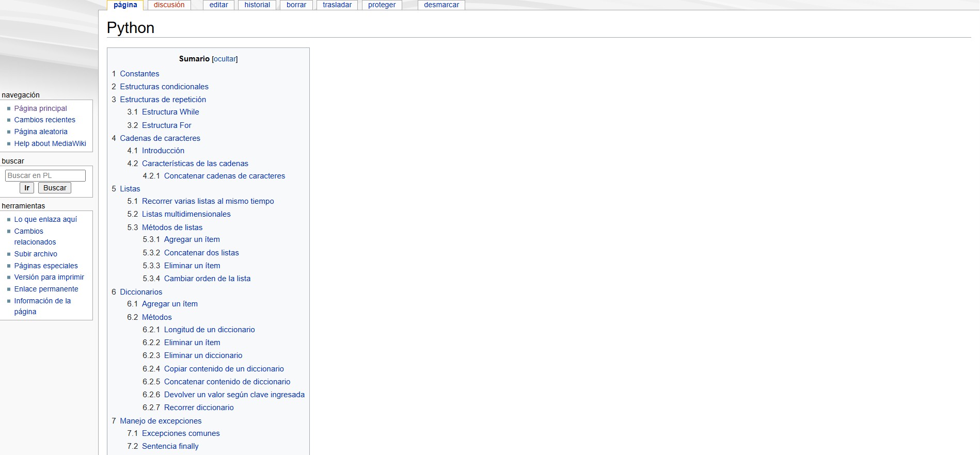The height and width of the screenshot is (455, 980).
Task: Click the 'Ir' search button
Action: (x=27, y=188)
